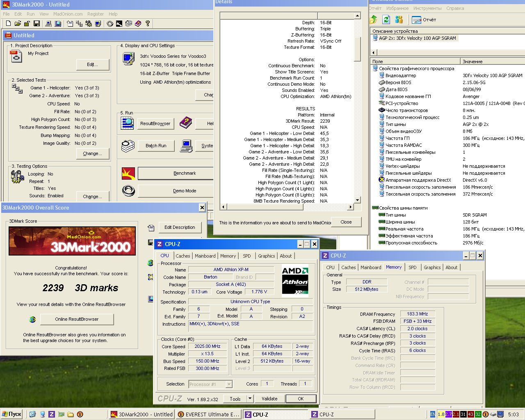Click the Details list horizontal scrollbar right arrow
525x420 pixels.
pos(350,207)
